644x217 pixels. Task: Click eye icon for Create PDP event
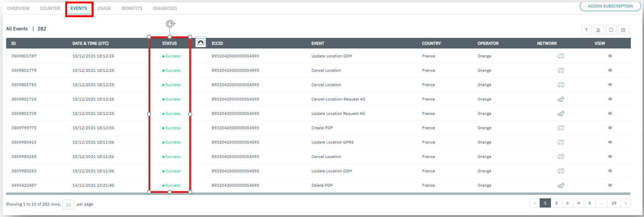coord(610,128)
